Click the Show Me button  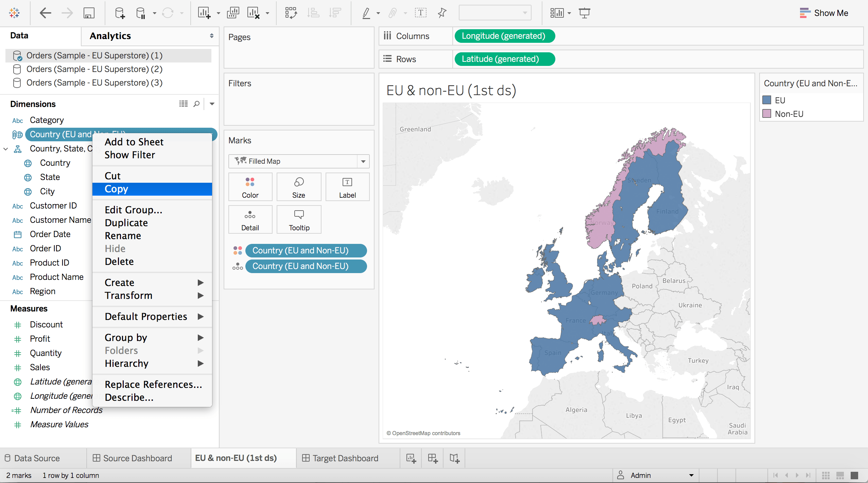pyautogui.click(x=824, y=13)
